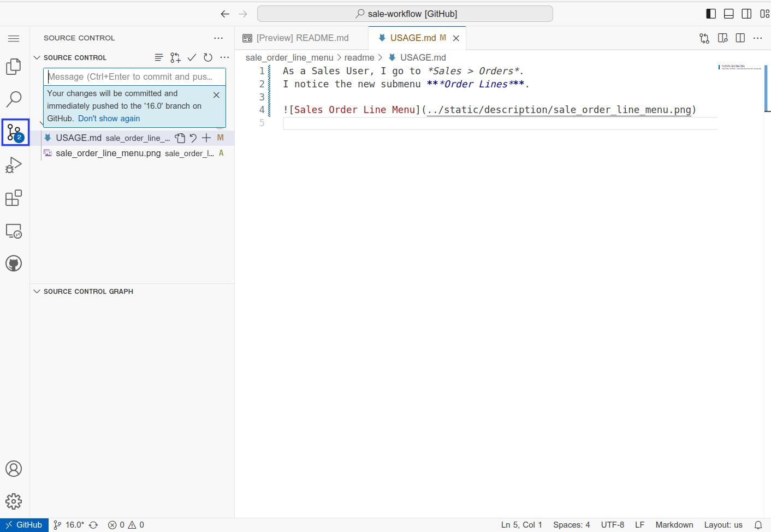
Task: Open the Extensions view
Action: 14,198
